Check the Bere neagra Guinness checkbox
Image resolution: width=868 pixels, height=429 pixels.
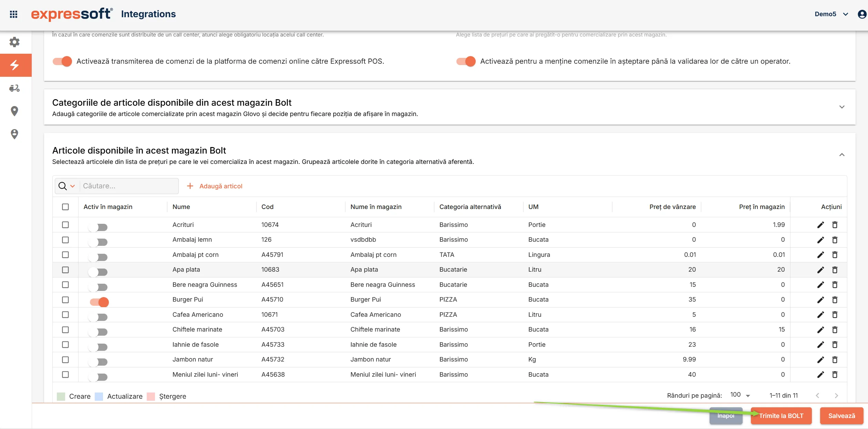click(65, 285)
